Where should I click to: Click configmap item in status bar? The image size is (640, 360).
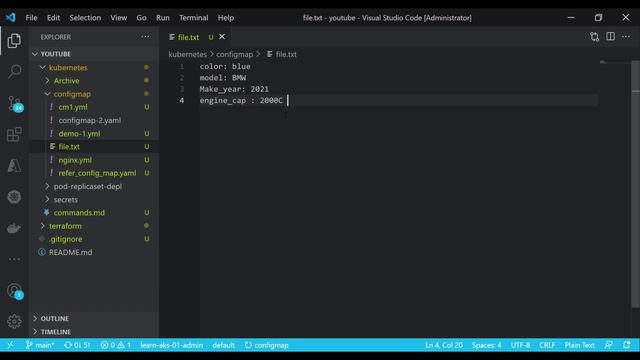coord(267,345)
